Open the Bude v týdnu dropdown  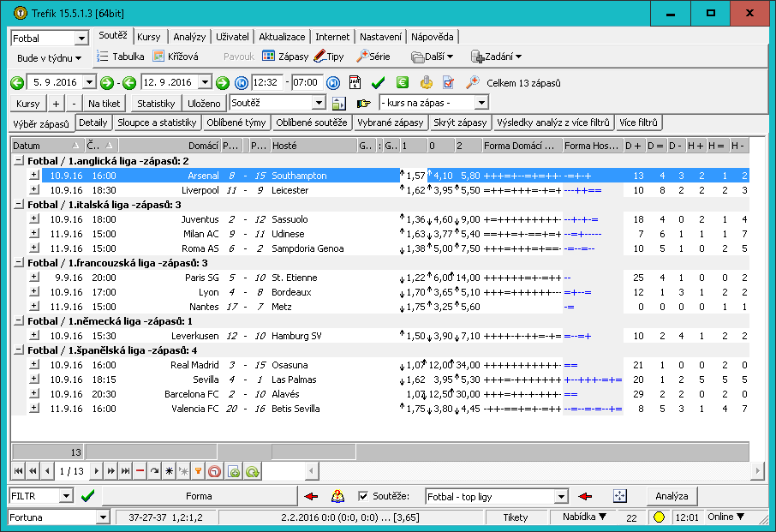[x=49, y=58]
